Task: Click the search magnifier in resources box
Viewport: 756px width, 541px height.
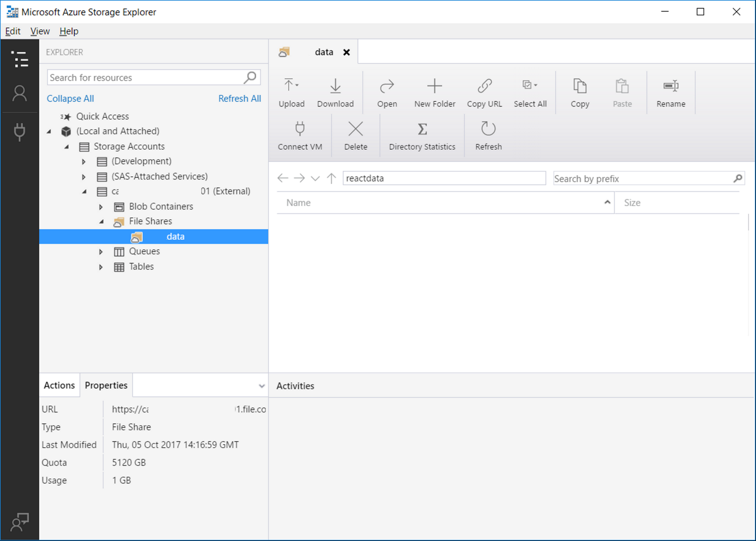Action: point(250,77)
